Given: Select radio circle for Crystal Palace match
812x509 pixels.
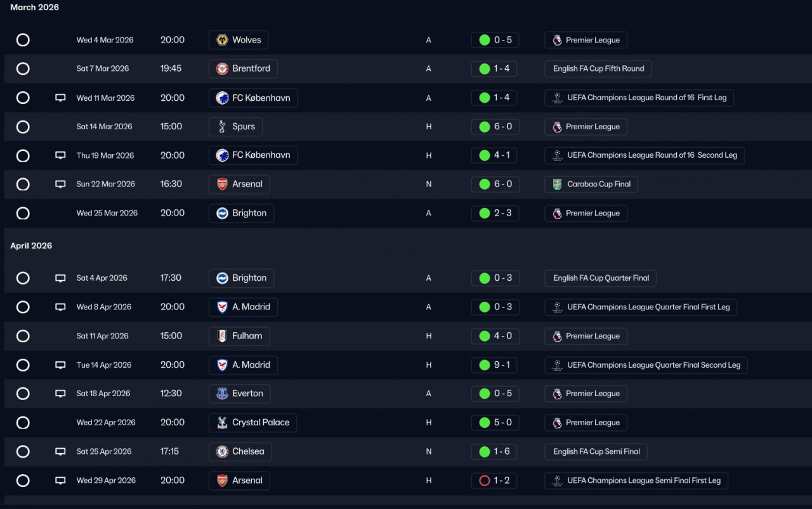Looking at the screenshot, I should pos(23,423).
